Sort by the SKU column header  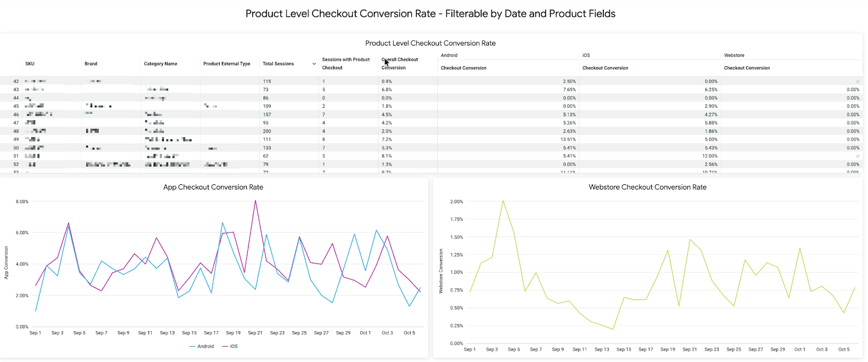(30, 64)
